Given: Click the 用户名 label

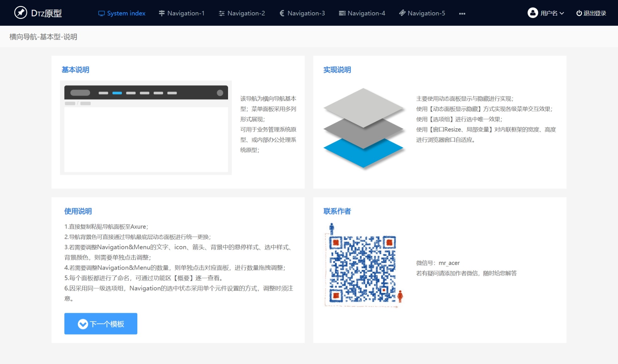Looking at the screenshot, I should click(549, 13).
